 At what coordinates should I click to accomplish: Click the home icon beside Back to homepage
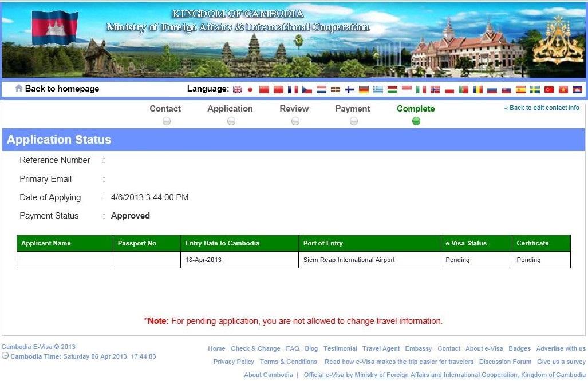coord(19,88)
